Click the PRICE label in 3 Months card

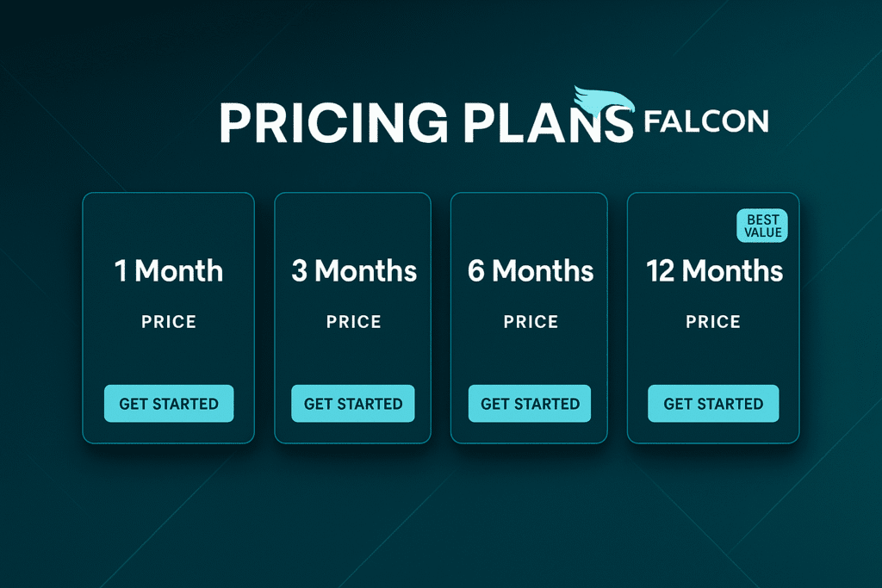[x=353, y=322]
